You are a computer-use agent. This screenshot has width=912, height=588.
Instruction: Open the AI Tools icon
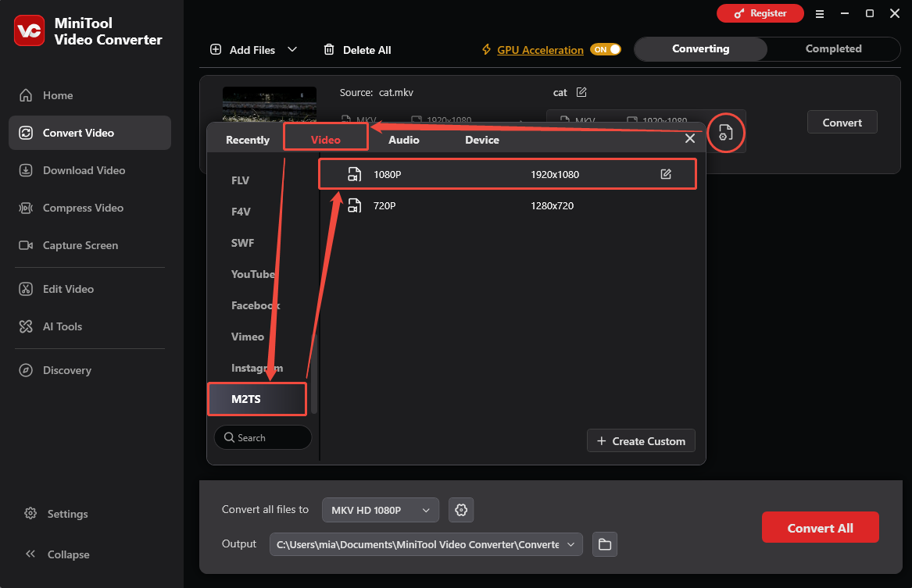tap(26, 326)
